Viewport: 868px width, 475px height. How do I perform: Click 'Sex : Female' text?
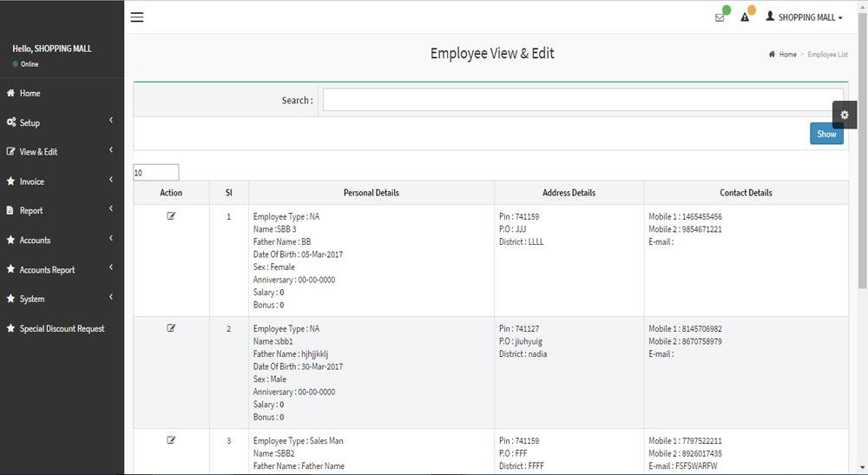(x=274, y=267)
